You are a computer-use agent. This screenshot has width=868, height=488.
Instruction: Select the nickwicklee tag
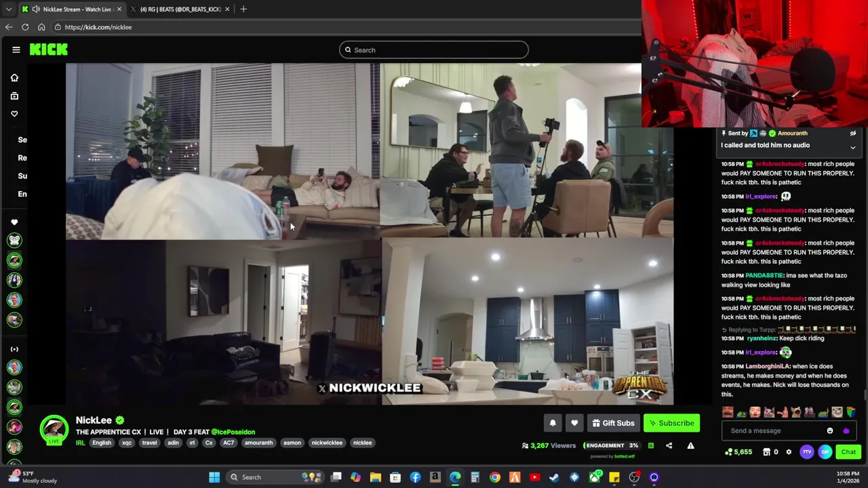(x=327, y=443)
